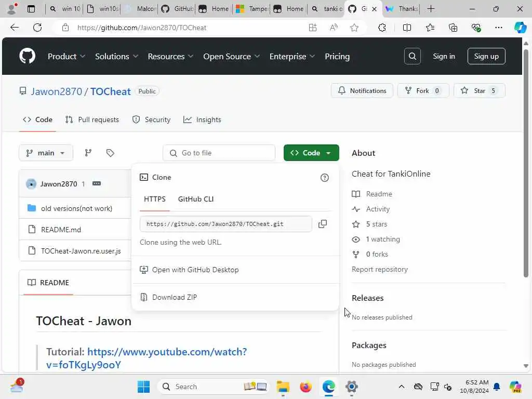Click the GitHub Octocat logo
The height and width of the screenshot is (399, 532).
[x=27, y=56]
